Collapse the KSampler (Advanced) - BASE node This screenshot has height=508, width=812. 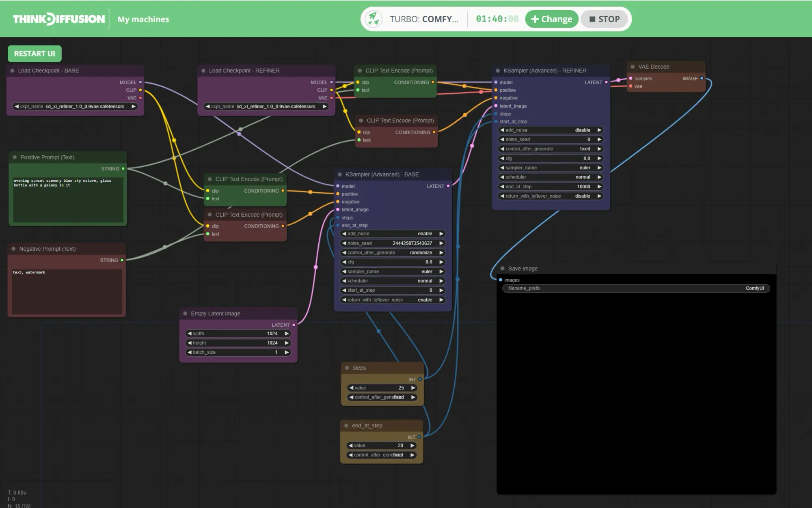(x=339, y=174)
